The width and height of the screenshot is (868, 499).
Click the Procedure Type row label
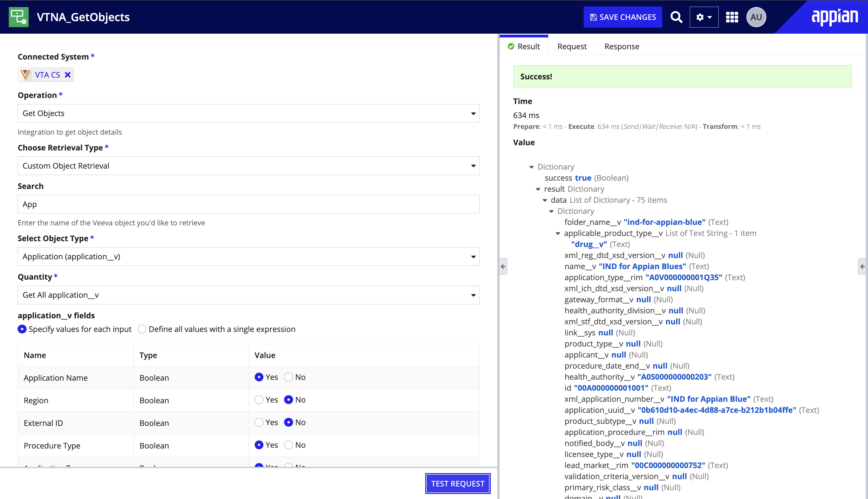coord(52,445)
